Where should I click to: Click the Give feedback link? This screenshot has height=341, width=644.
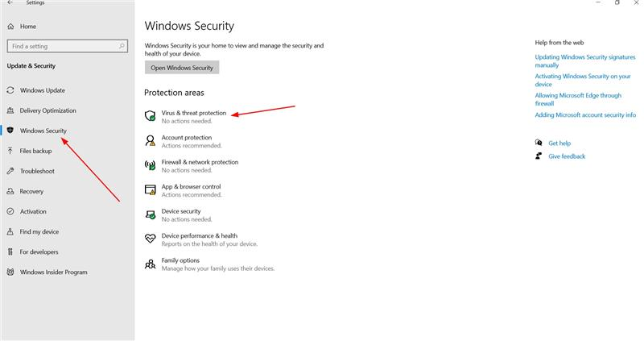coord(567,156)
